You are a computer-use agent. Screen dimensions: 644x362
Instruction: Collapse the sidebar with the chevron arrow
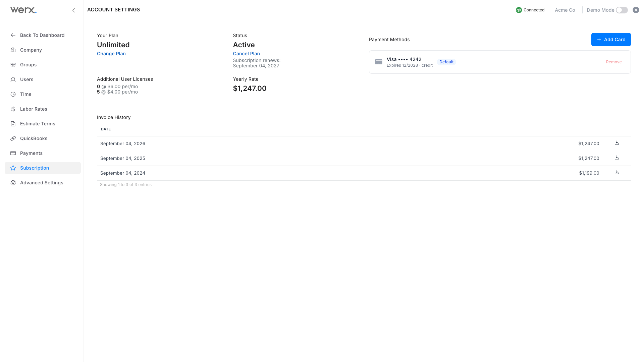74,10
